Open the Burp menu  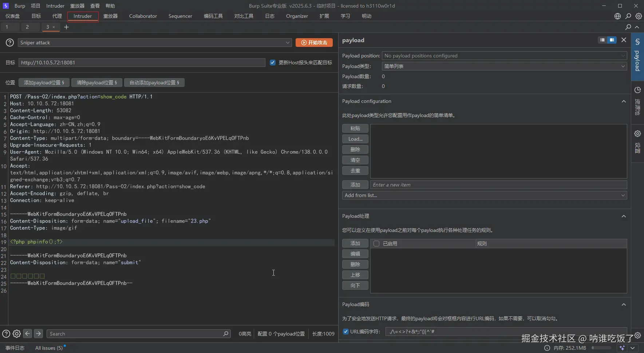[20, 6]
